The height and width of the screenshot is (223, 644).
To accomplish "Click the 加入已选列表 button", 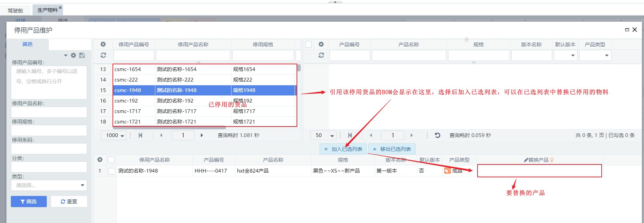I will (x=343, y=149).
